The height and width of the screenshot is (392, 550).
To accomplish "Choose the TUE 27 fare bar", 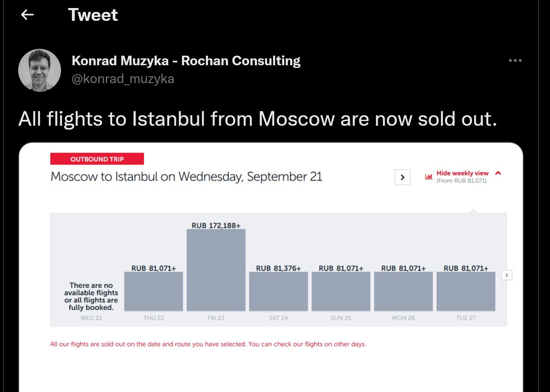I will tap(466, 291).
